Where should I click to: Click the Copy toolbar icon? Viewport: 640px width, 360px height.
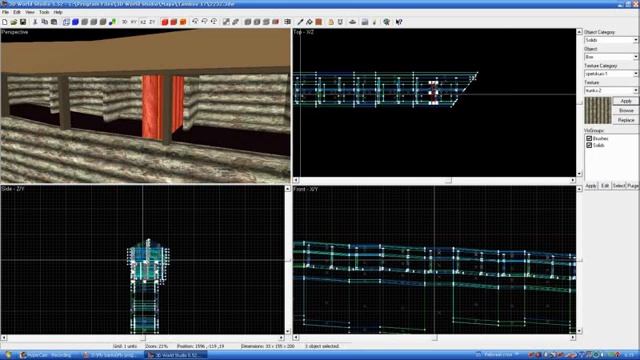tap(44, 22)
